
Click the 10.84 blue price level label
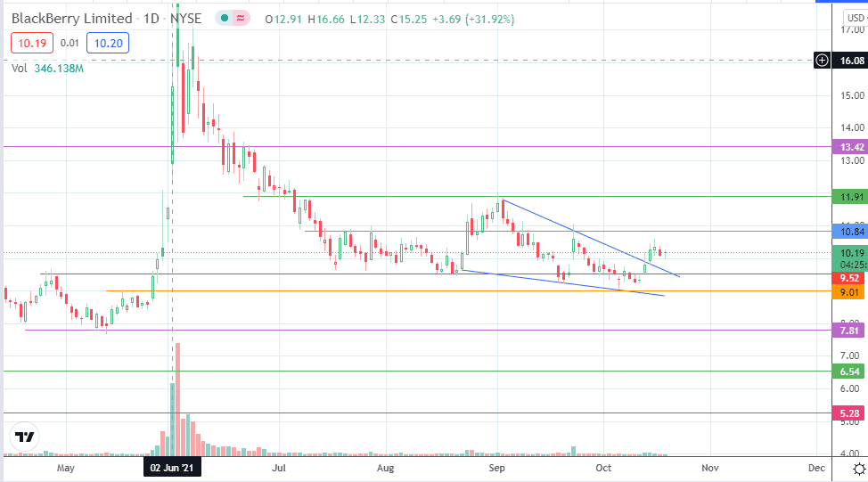(851, 232)
